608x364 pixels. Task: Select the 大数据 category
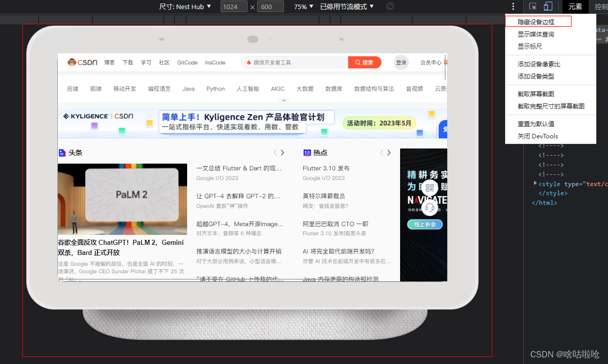tap(305, 89)
